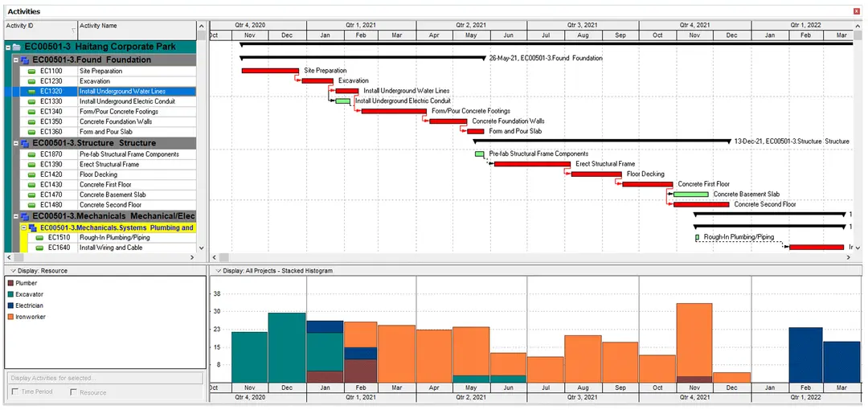Click the green activity icon for EC1330
The width and height of the screenshot is (868, 410).
click(x=31, y=102)
